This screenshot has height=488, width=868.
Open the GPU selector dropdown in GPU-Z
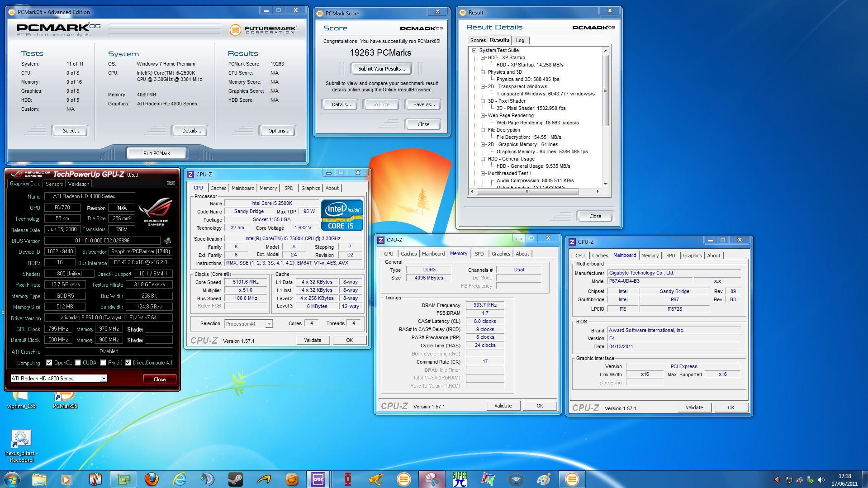click(x=104, y=379)
